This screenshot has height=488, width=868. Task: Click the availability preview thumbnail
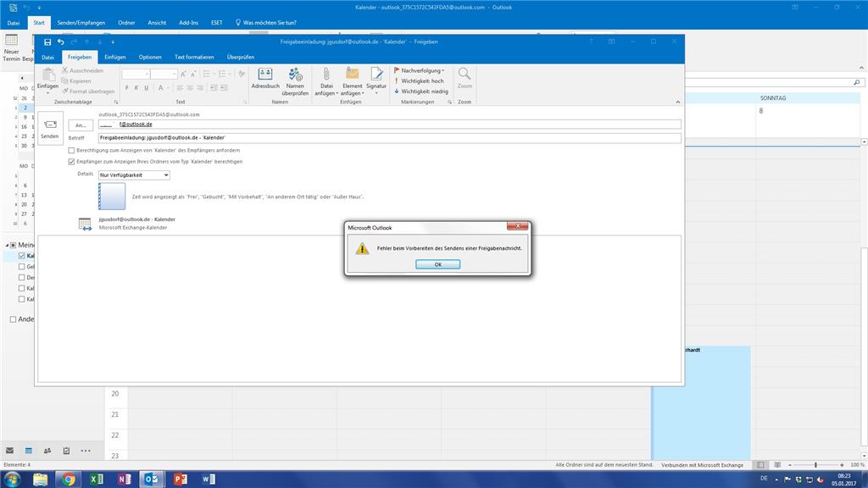(112, 197)
